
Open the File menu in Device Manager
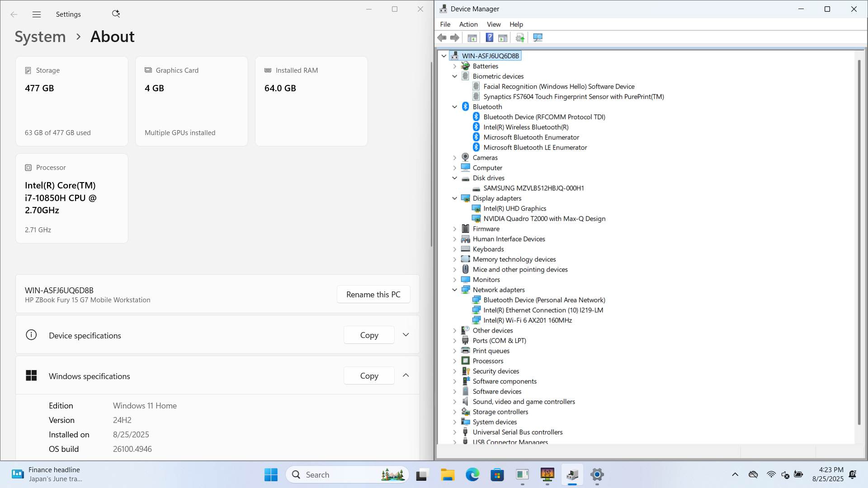coord(445,24)
